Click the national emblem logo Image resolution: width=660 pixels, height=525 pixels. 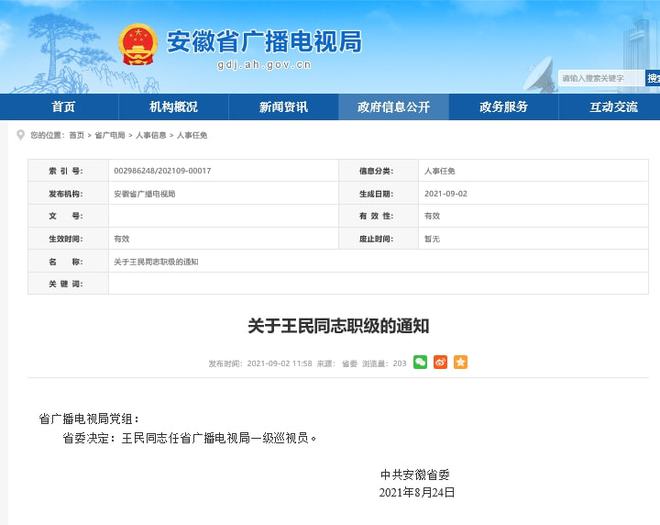[x=138, y=46]
